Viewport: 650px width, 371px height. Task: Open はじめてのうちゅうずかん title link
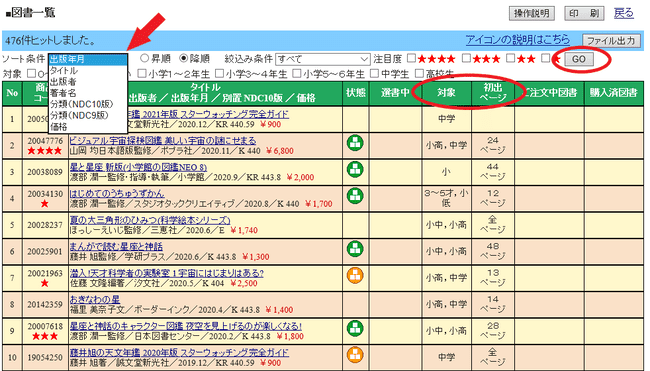[x=117, y=194]
